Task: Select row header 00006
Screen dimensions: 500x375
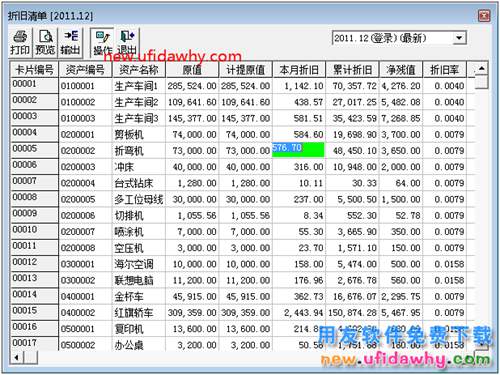Action: pyautogui.click(x=34, y=166)
